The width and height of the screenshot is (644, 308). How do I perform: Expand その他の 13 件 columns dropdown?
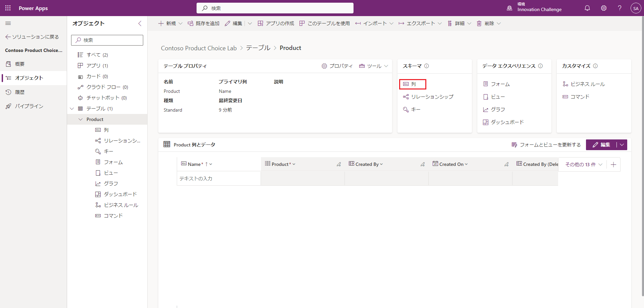click(x=584, y=165)
